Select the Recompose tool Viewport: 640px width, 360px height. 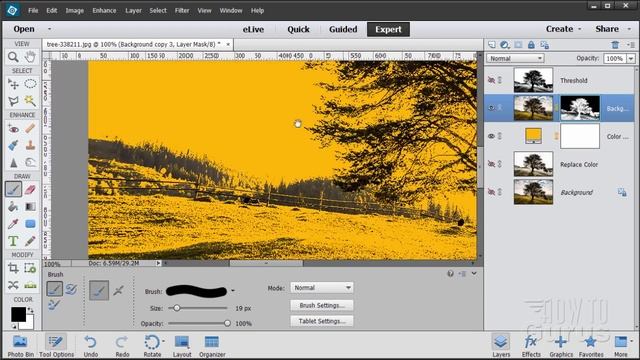pyautogui.click(x=30, y=268)
